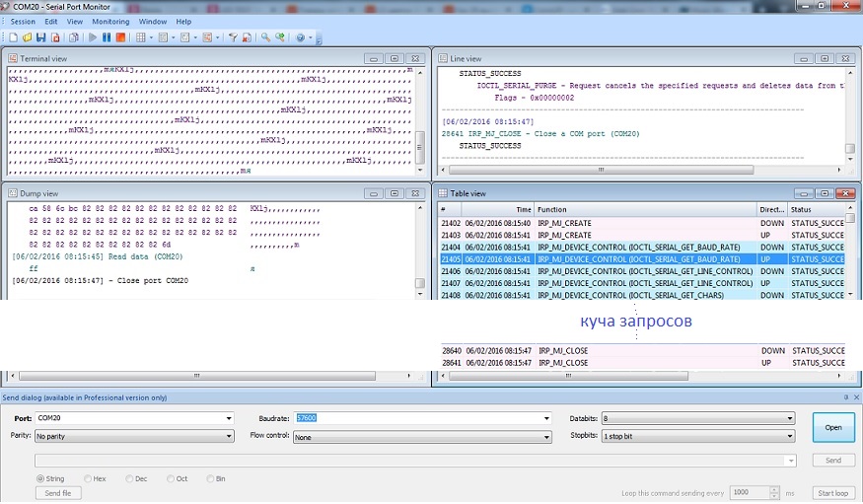Screen dimensions: 863x504
Task: Expand the Stopbits dropdown
Action: [790, 436]
